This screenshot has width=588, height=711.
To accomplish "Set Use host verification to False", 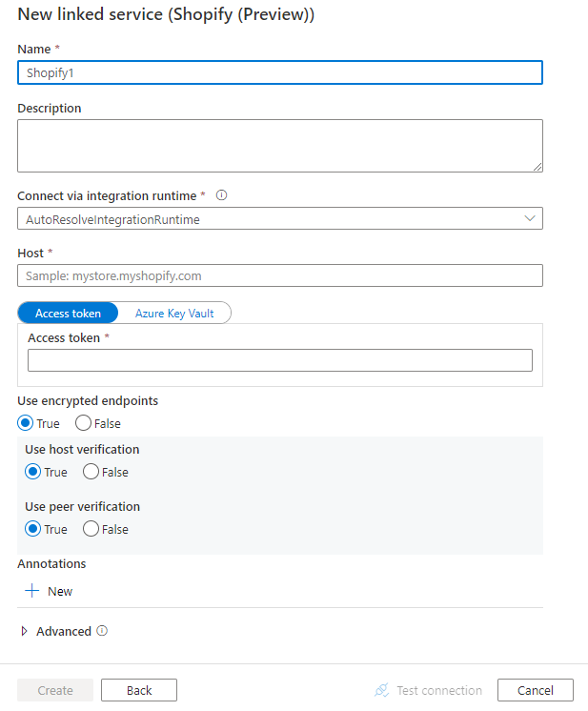I will pyautogui.click(x=91, y=472).
